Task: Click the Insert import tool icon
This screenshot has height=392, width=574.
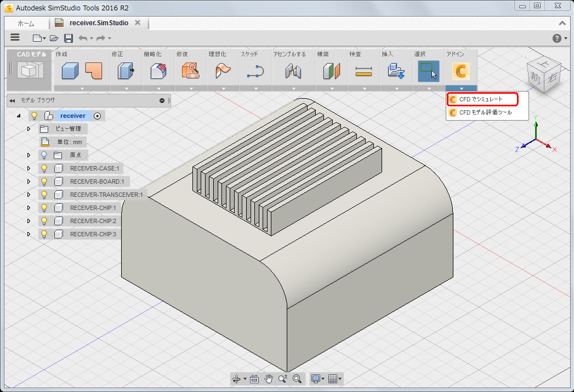Action: (x=396, y=71)
